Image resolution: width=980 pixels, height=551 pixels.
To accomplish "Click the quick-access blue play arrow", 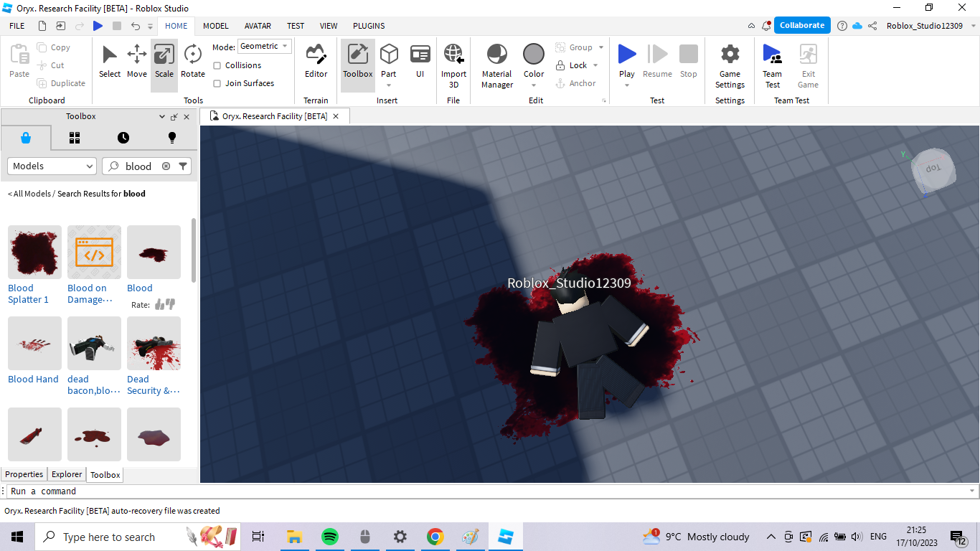I will point(98,26).
